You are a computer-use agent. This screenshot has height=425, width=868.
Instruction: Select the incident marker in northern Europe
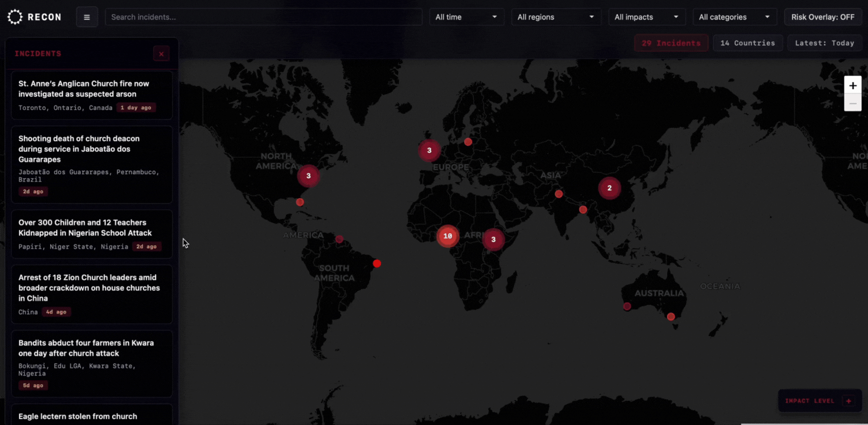point(468,142)
